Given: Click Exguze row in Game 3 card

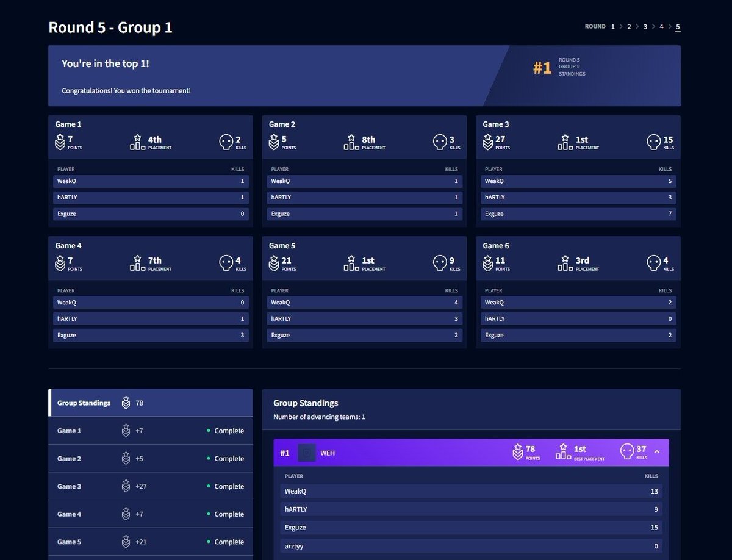Looking at the screenshot, I should 578,214.
